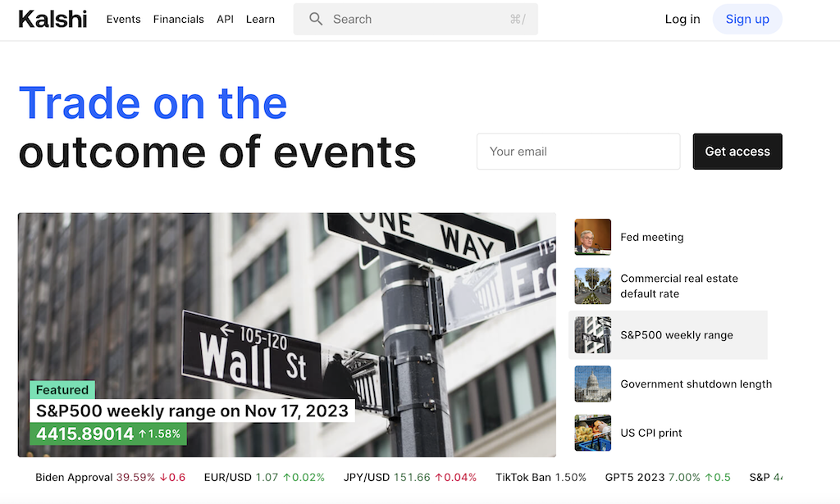Viewport: 840px width, 504px height.
Task: Click the Kalshi logo
Action: point(52,20)
